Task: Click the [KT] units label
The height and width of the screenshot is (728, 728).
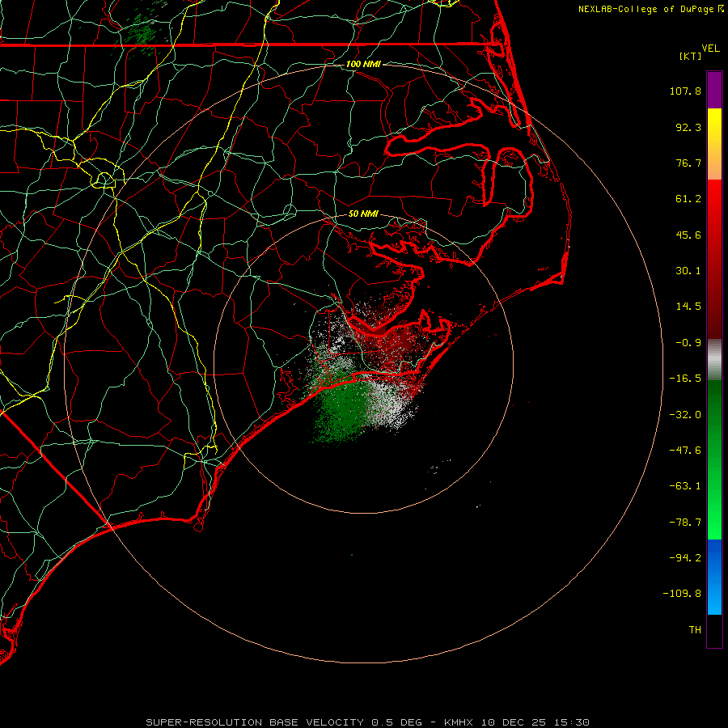Action: [x=691, y=56]
